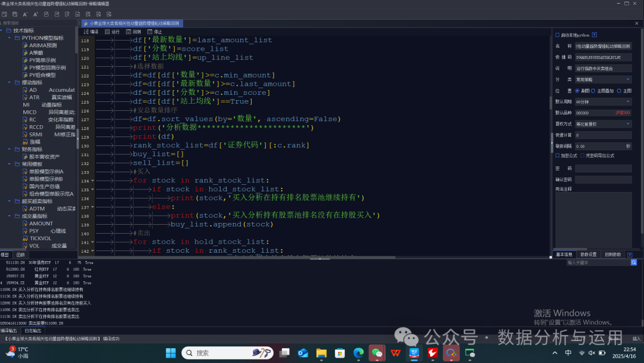Click the help question-mark icon beside 启动本地python
Viewport: 644px width, 363px height.
click(595, 35)
